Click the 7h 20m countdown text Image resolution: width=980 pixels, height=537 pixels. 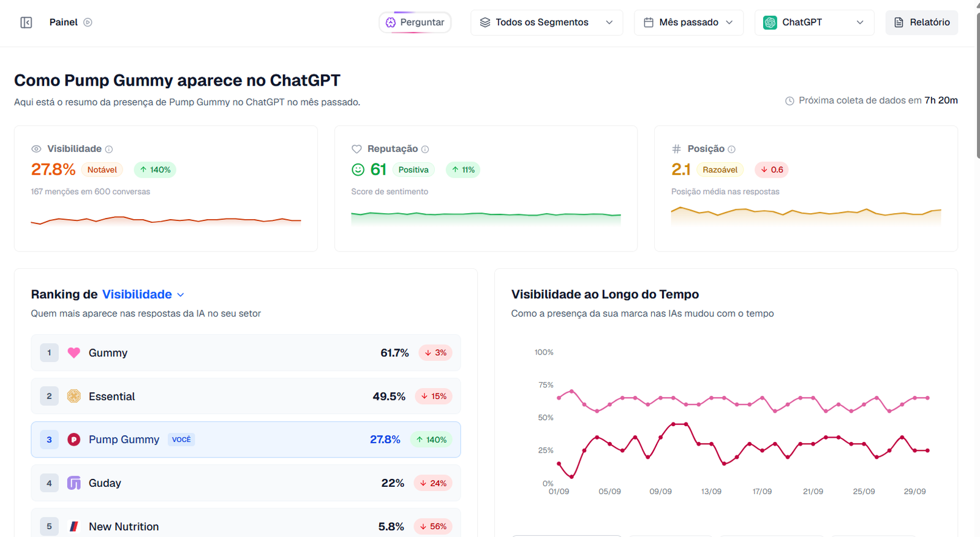tap(941, 100)
